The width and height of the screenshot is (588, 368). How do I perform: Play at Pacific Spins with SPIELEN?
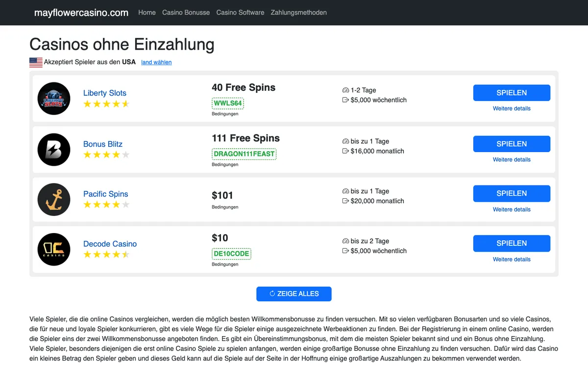(512, 193)
